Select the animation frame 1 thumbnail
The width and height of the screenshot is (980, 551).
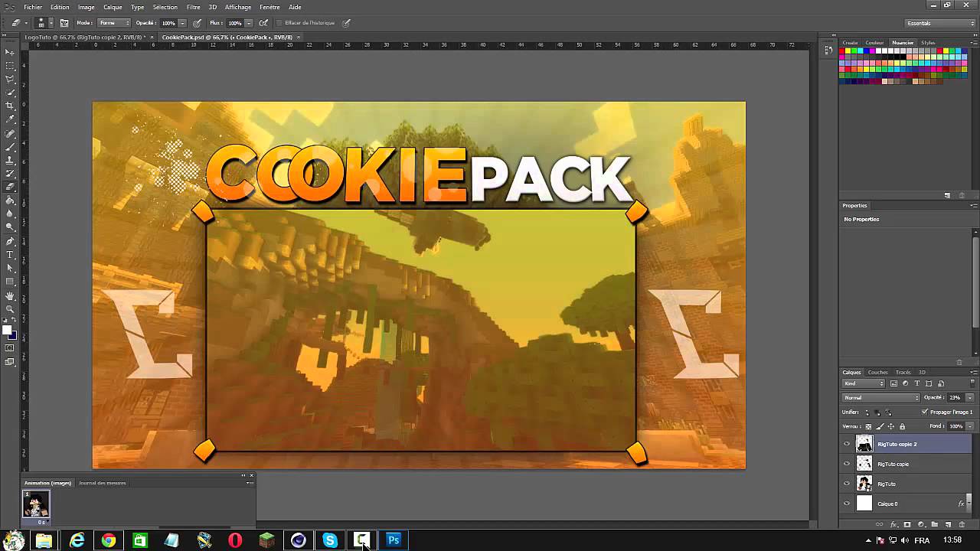pyautogui.click(x=36, y=504)
